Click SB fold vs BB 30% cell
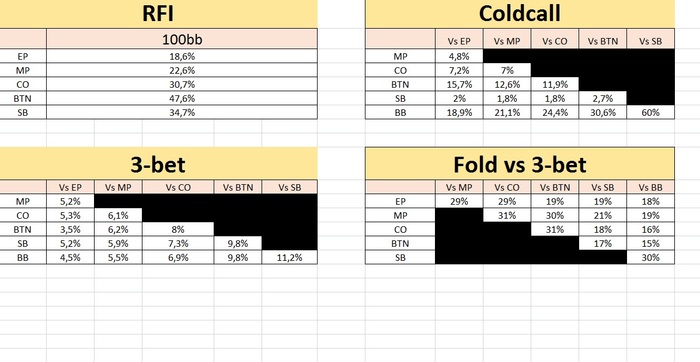This screenshot has height=362, width=700. [x=650, y=258]
